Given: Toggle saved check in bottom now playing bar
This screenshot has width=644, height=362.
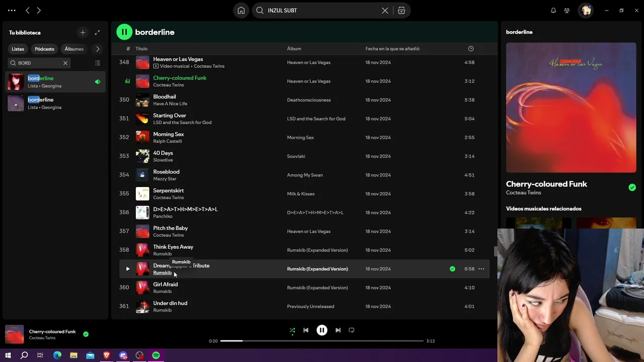Looking at the screenshot, I should click(86, 334).
